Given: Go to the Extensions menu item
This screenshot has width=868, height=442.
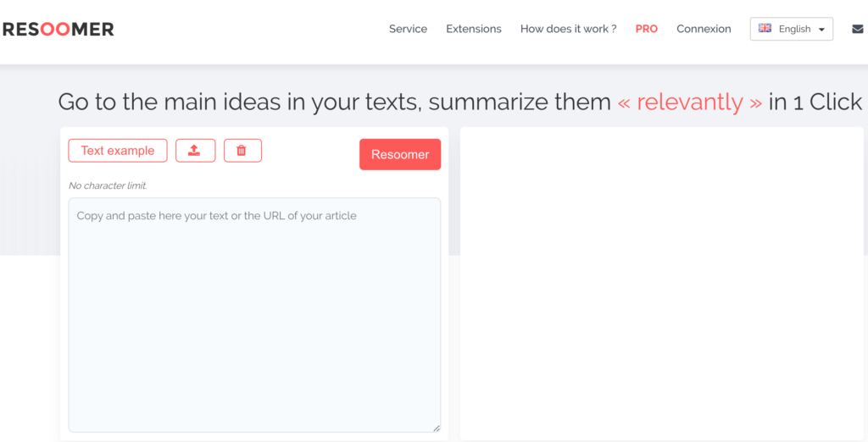Looking at the screenshot, I should pyautogui.click(x=474, y=29).
